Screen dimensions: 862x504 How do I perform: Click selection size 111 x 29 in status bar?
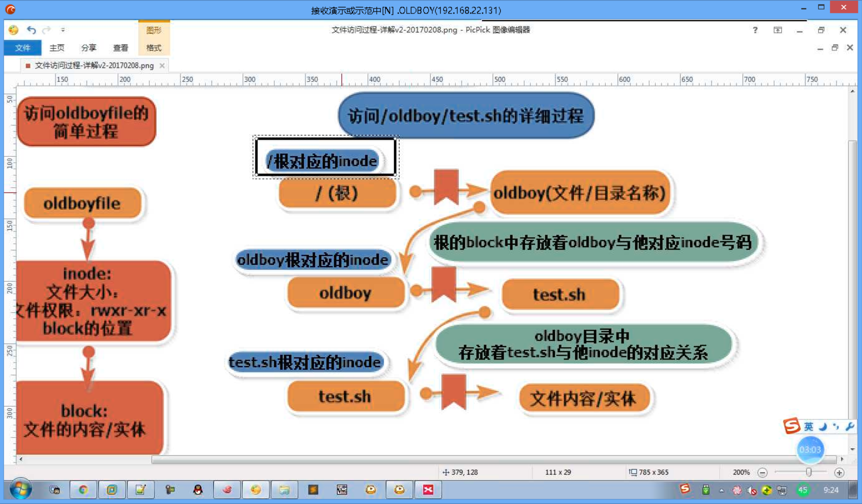tap(558, 472)
